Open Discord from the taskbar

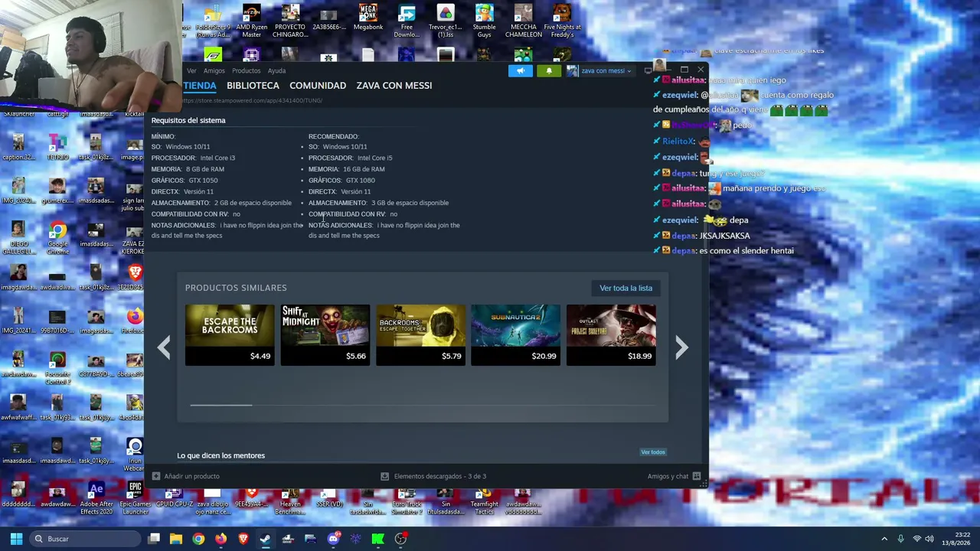click(333, 539)
